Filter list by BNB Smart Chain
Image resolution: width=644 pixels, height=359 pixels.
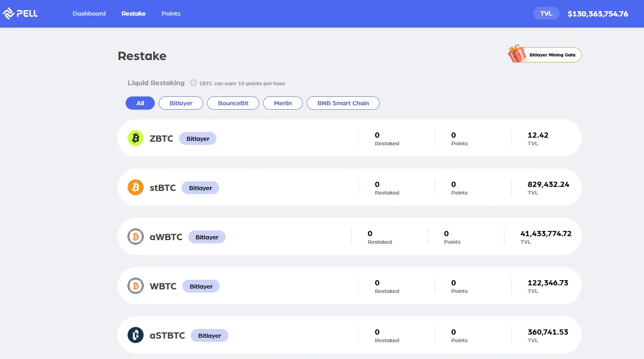coord(343,103)
